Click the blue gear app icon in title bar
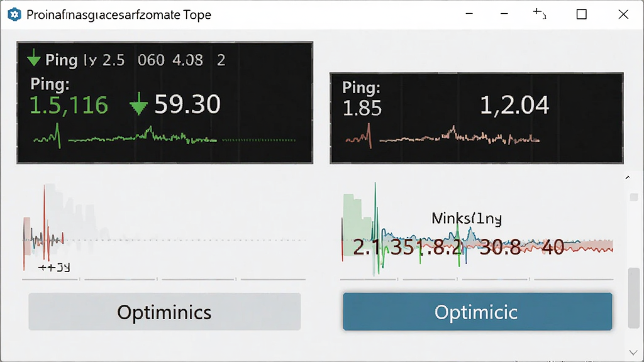Screen dimensions: 644x362 pyautogui.click(x=14, y=15)
